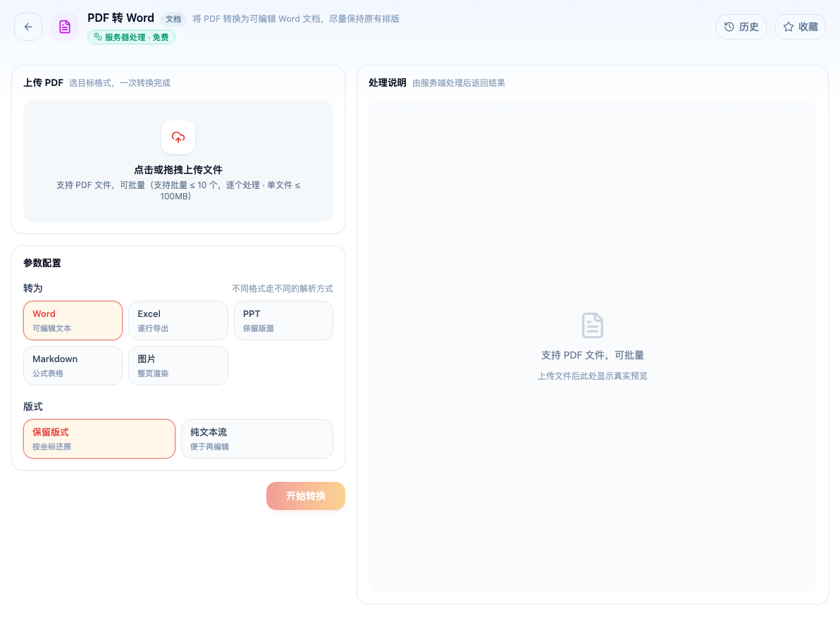Select Excel as output format
This screenshot has width=840, height=634.
pyautogui.click(x=178, y=321)
